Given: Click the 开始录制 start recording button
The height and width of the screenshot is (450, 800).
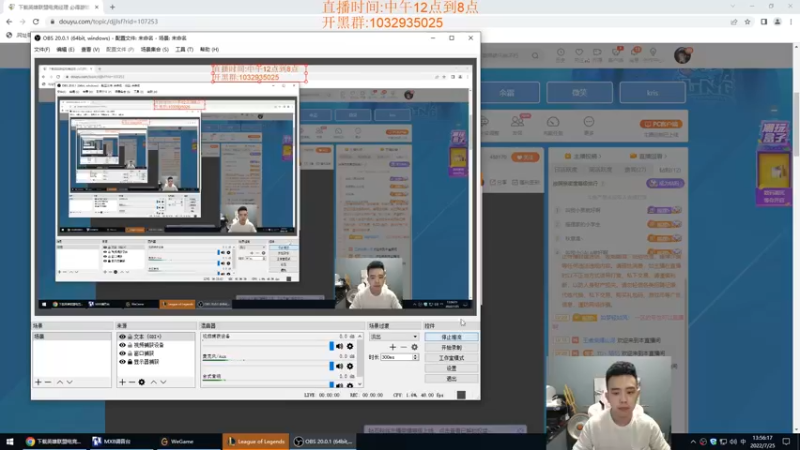Looking at the screenshot, I should pos(452,347).
